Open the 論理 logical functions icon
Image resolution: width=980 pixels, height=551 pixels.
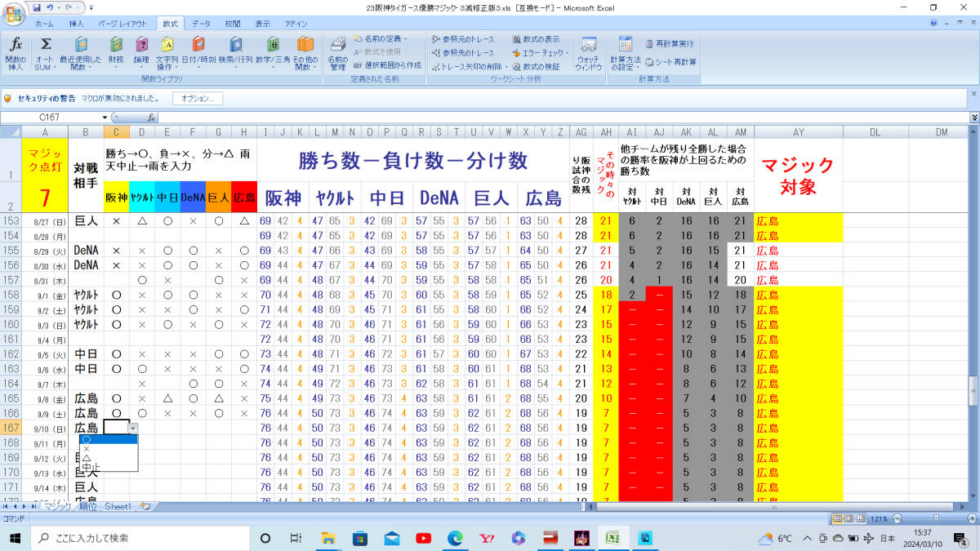tap(142, 54)
